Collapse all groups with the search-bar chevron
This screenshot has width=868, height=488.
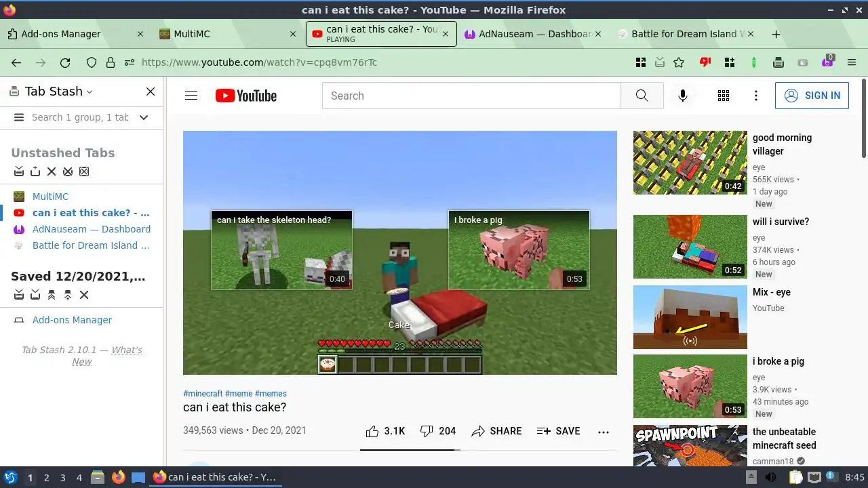tap(144, 117)
